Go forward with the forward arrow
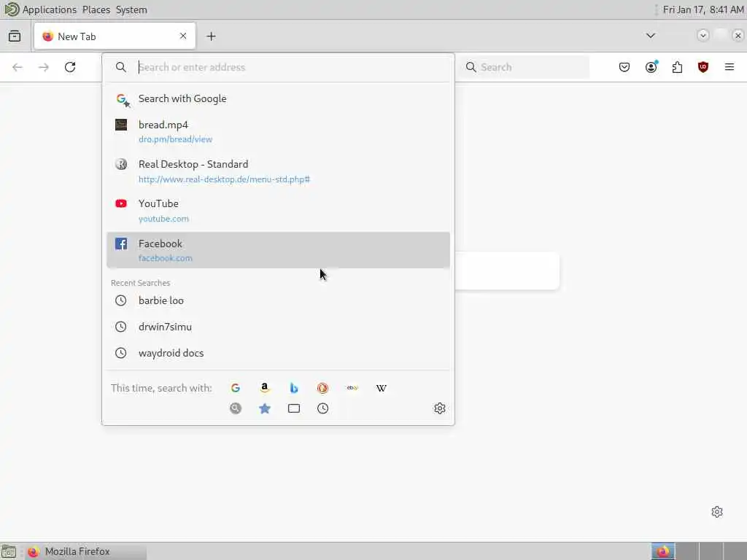 pos(44,67)
